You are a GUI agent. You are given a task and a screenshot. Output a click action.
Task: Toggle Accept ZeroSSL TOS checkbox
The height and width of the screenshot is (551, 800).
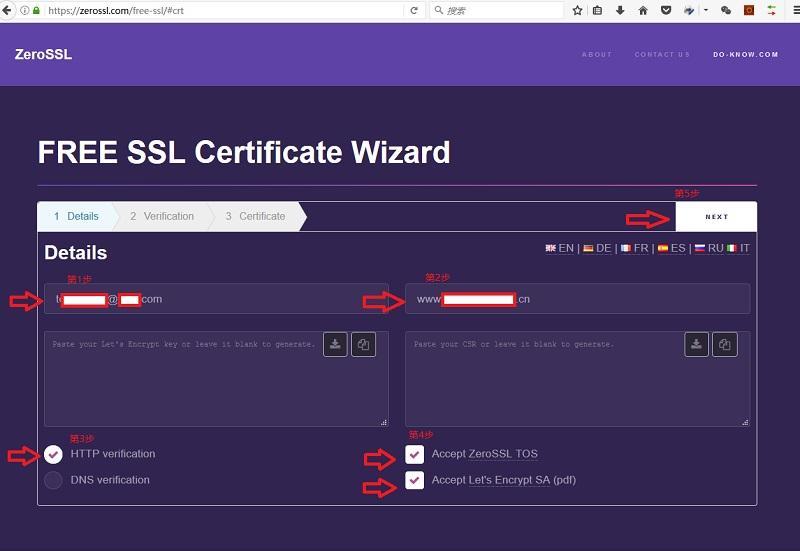tap(414, 454)
